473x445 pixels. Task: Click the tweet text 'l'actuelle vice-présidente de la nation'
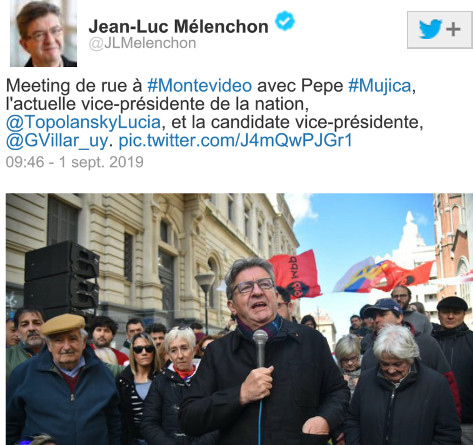[156, 104]
